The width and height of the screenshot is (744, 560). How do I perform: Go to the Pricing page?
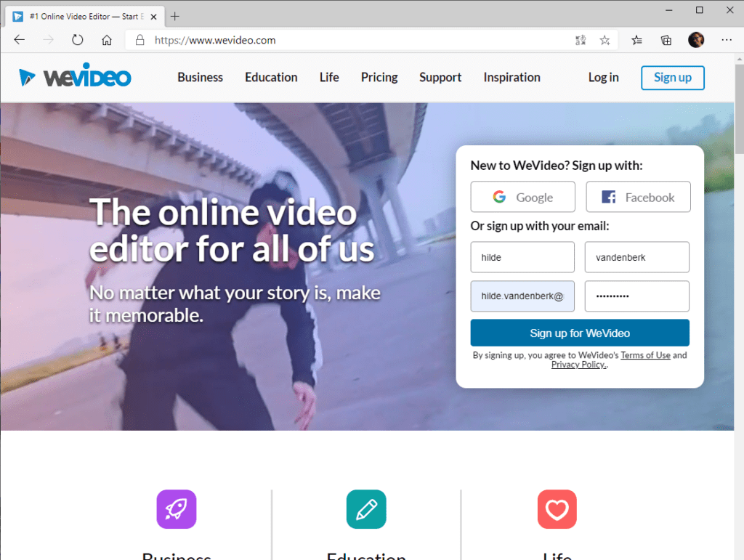[379, 77]
